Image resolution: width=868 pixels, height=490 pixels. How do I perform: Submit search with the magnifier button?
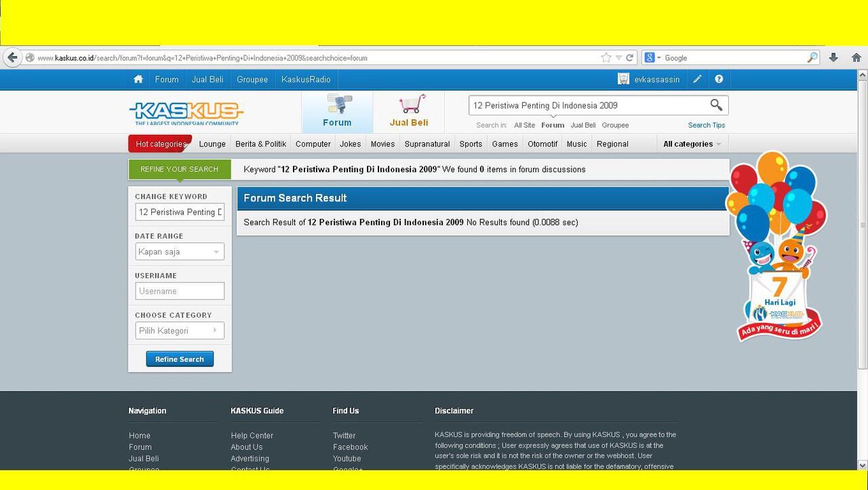click(x=716, y=105)
